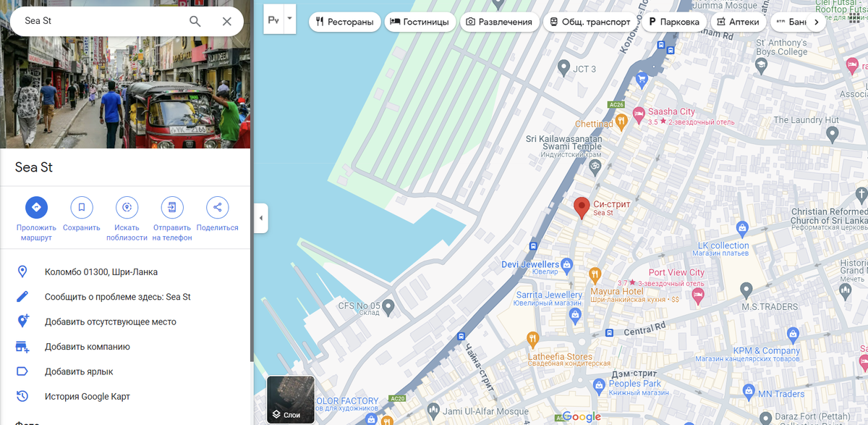The height and width of the screenshot is (425, 868).
Task: Click the bus stop icon on Central Rd
Action: [610, 333]
